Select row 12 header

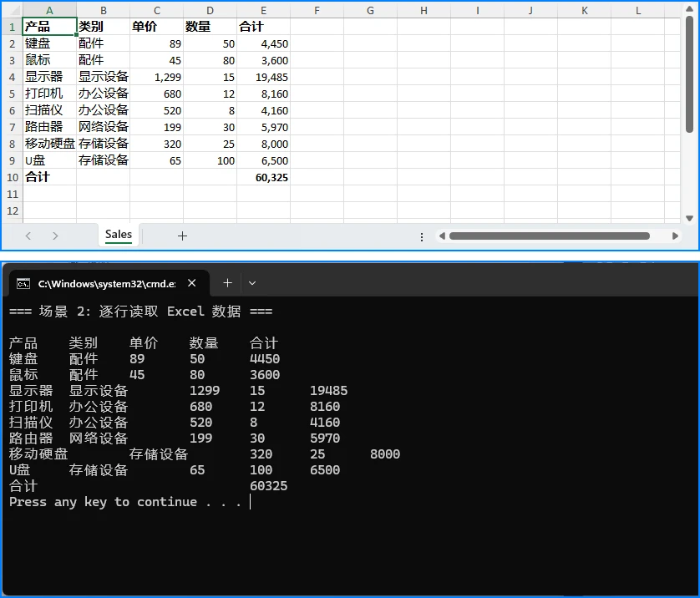click(12, 210)
